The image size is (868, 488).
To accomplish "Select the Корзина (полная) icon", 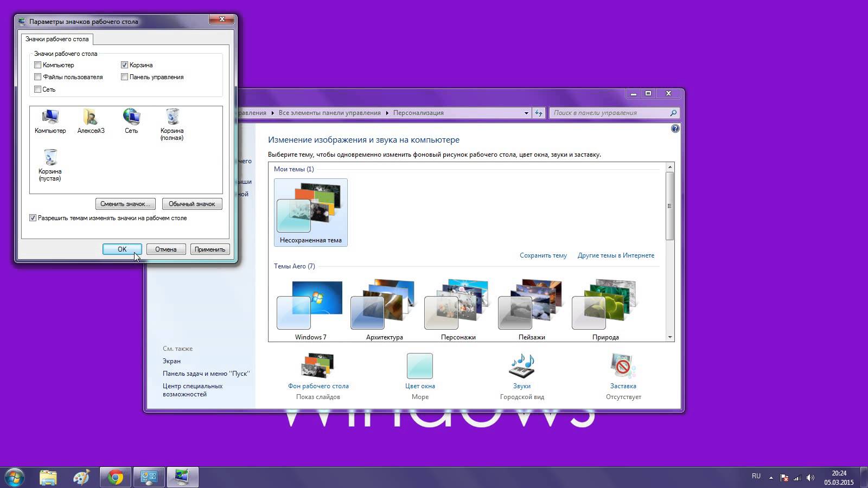I will (x=172, y=124).
